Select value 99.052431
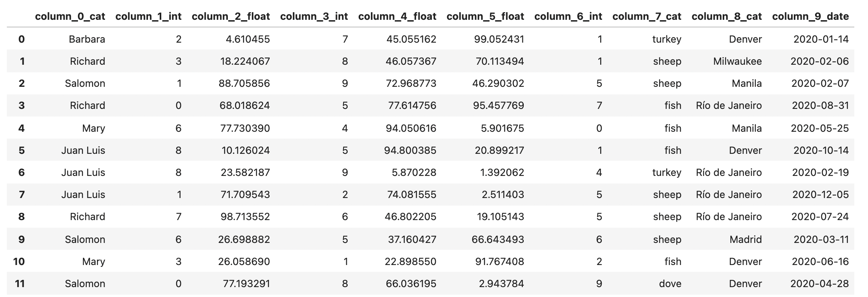Screen dimensions: 868x297 (x=499, y=39)
